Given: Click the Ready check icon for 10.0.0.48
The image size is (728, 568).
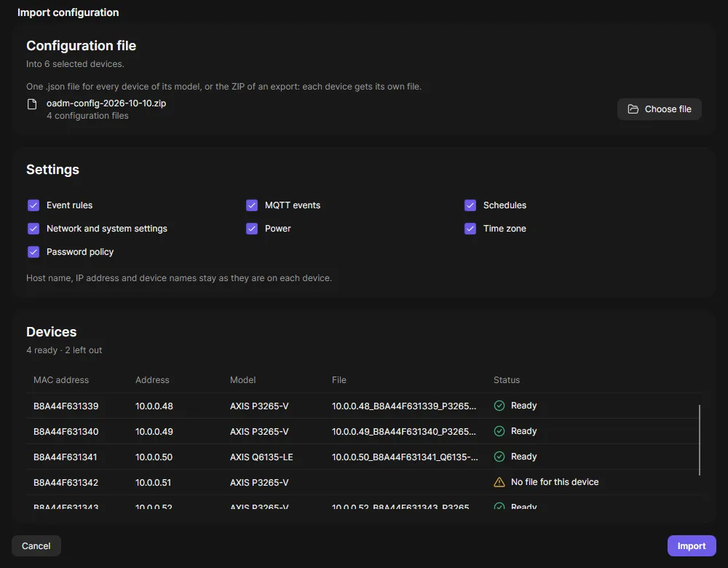Looking at the screenshot, I should tap(499, 406).
